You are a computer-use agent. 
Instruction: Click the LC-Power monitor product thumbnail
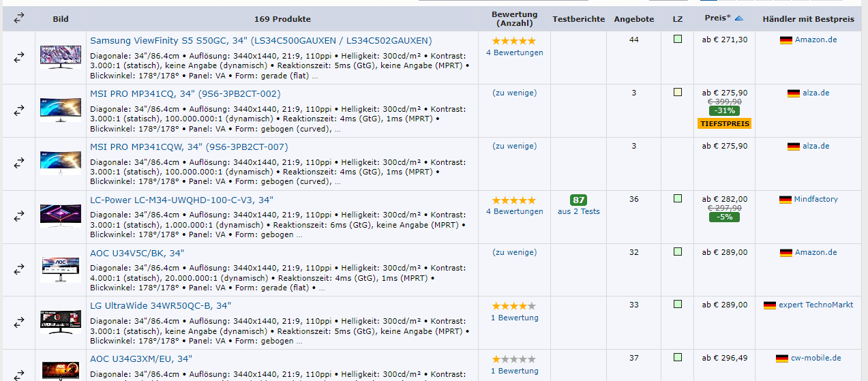pyautogui.click(x=61, y=216)
